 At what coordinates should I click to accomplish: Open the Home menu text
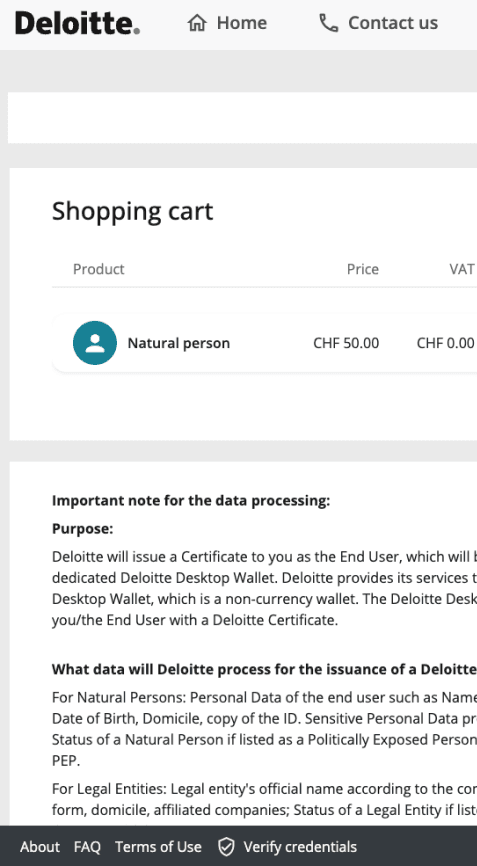[x=242, y=23]
